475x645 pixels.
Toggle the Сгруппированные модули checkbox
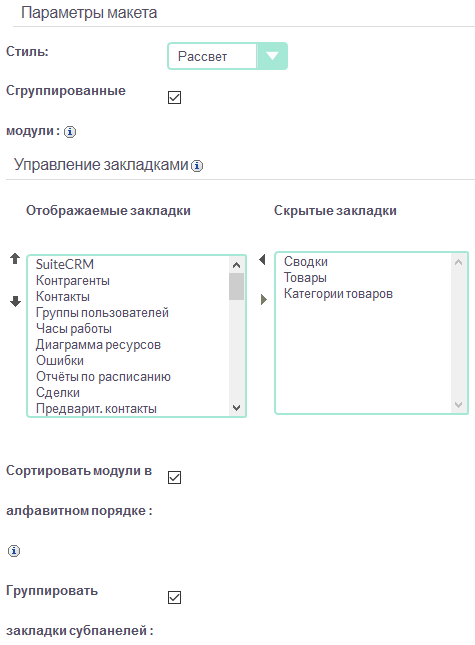coord(174,97)
